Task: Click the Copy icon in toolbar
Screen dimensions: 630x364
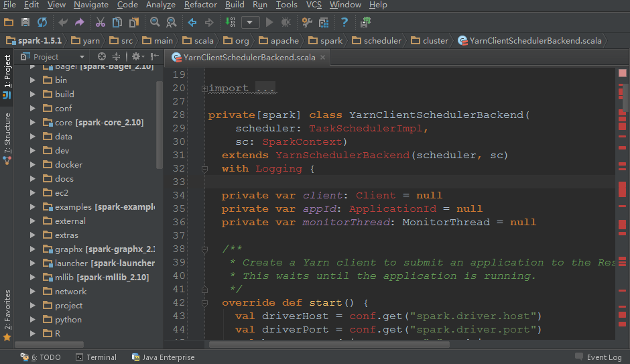Action: coord(117,22)
